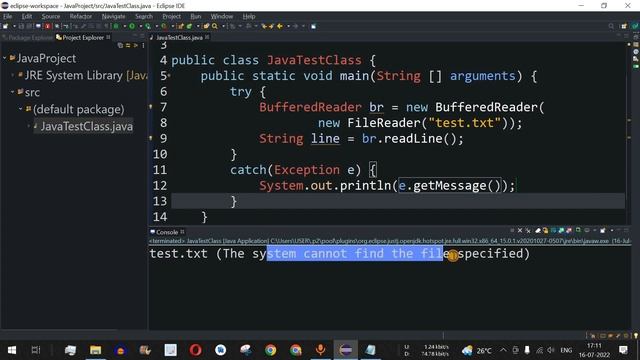Click the Run with Coverage icon
This screenshot has height=360, width=640.
148,26
